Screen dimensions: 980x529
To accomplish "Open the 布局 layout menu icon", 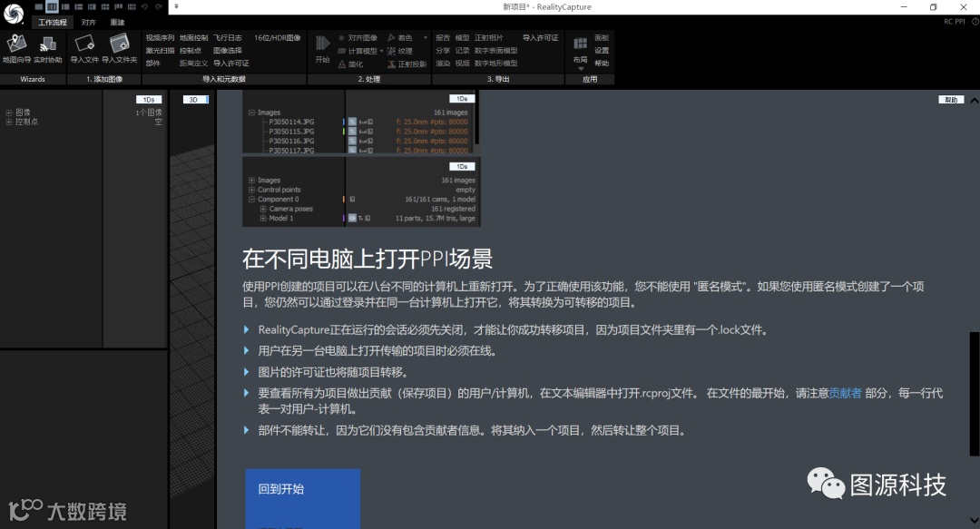I will tap(580, 44).
